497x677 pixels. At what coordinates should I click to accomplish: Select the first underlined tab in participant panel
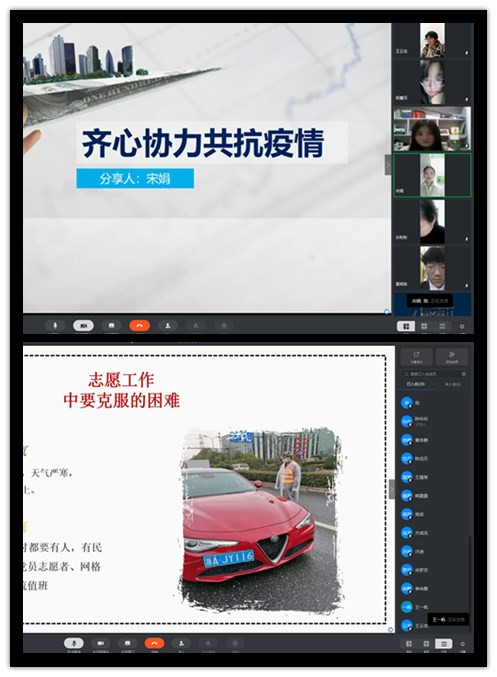click(415, 384)
